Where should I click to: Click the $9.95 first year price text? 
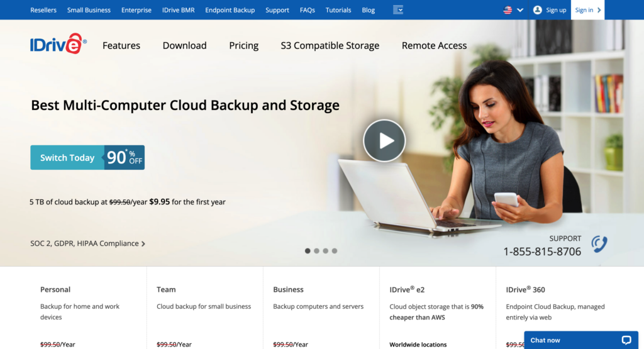(x=159, y=202)
